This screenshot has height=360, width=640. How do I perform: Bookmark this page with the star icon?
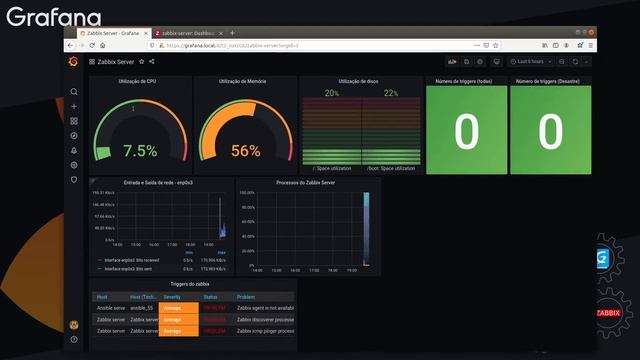point(496,45)
